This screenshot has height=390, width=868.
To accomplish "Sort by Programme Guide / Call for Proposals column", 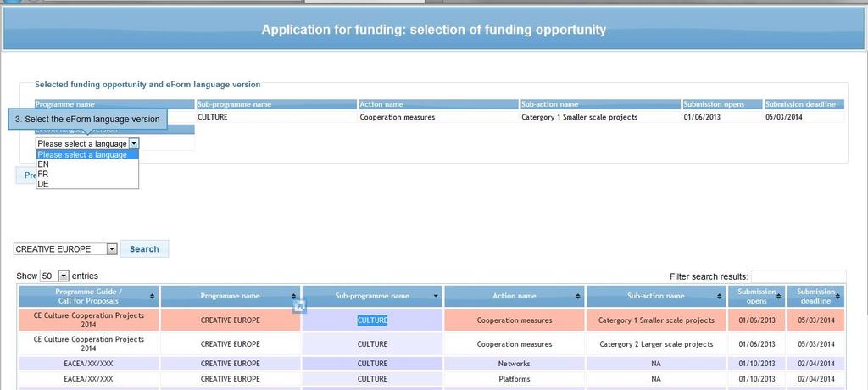I will [x=88, y=296].
